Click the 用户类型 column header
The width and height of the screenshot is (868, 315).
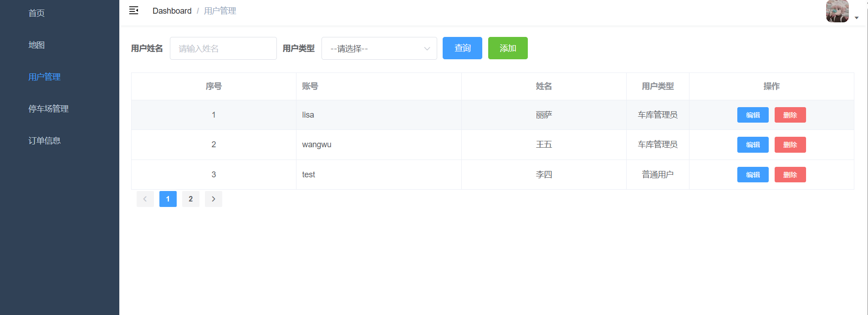[658, 86]
